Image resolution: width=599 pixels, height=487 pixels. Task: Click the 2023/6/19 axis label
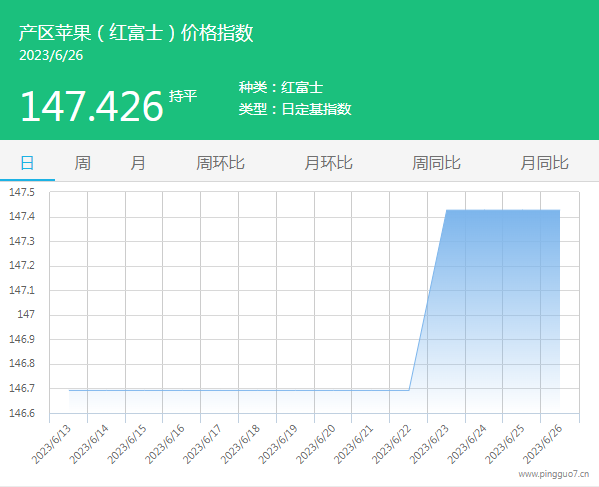[x=278, y=444]
